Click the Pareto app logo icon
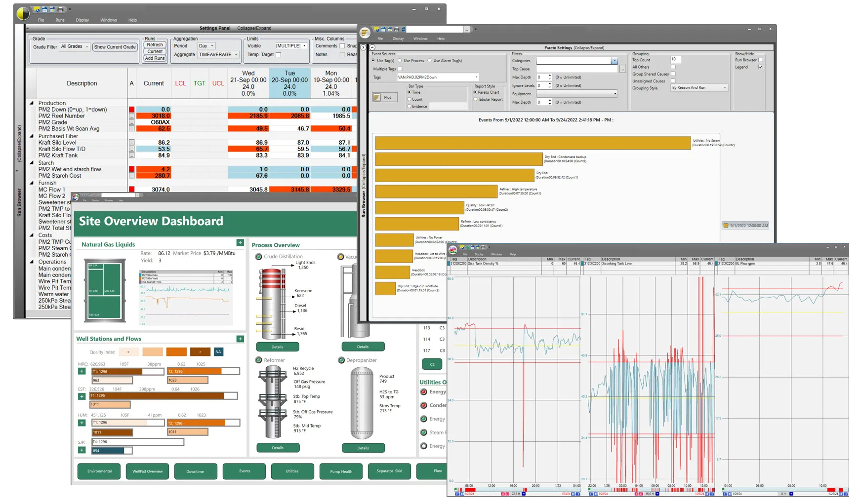 [365, 33]
